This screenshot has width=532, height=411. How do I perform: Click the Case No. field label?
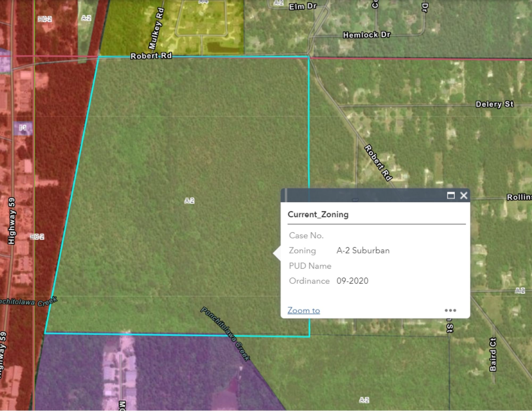tap(306, 235)
